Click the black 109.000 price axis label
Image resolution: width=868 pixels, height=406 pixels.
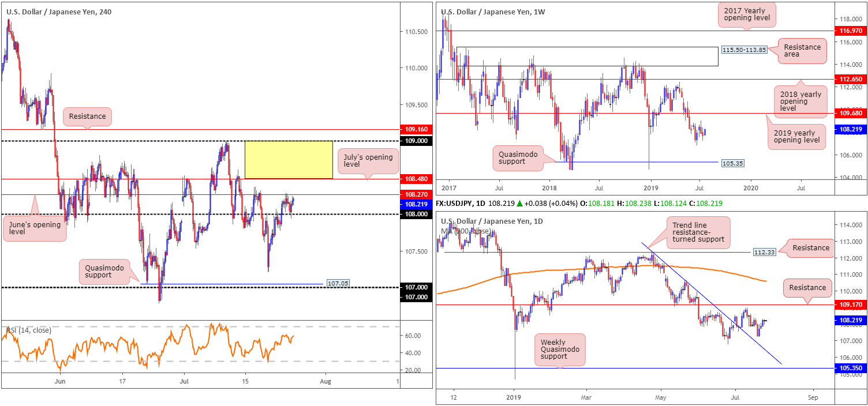pos(416,141)
